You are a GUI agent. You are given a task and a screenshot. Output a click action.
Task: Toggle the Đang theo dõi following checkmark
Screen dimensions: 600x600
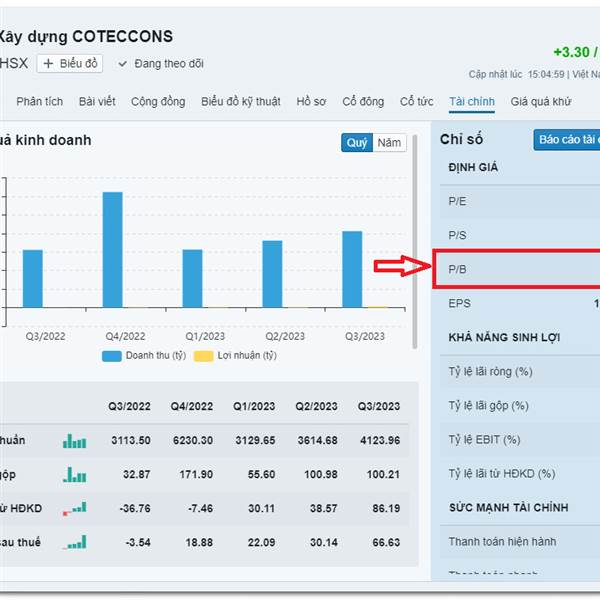click(x=122, y=64)
